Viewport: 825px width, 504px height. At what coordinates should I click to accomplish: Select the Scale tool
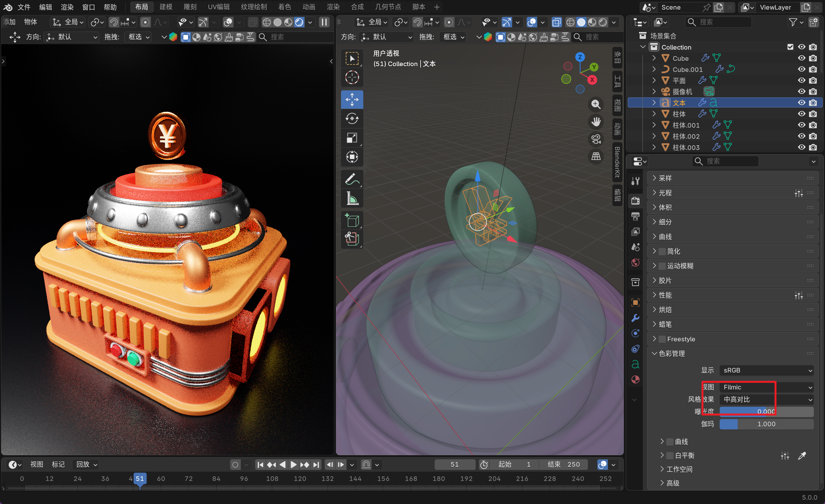tap(352, 138)
